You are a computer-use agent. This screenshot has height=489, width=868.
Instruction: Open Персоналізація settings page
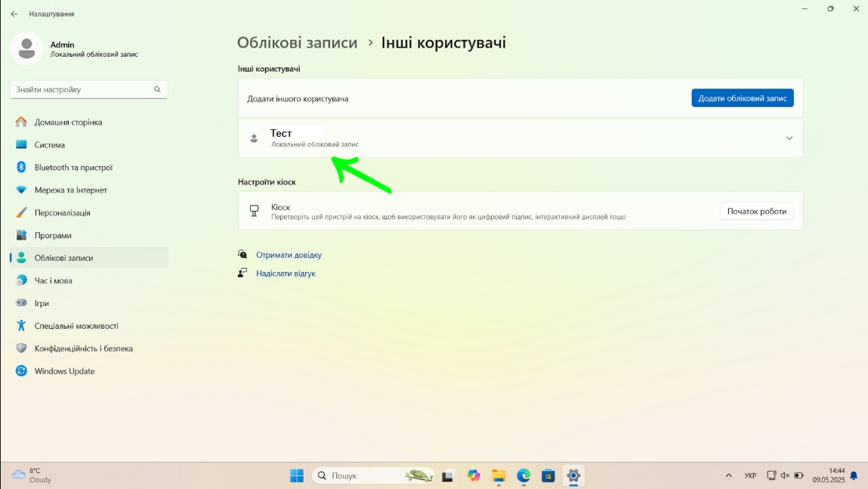point(62,213)
